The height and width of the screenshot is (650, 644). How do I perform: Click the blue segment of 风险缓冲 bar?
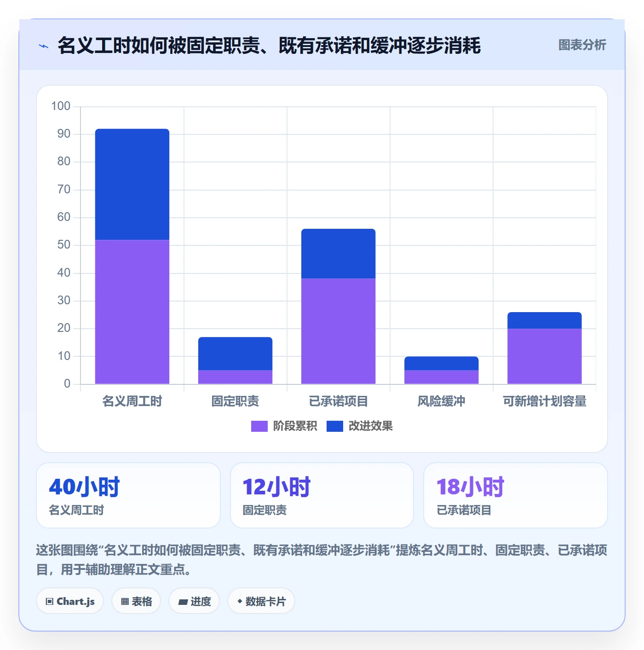(441, 363)
